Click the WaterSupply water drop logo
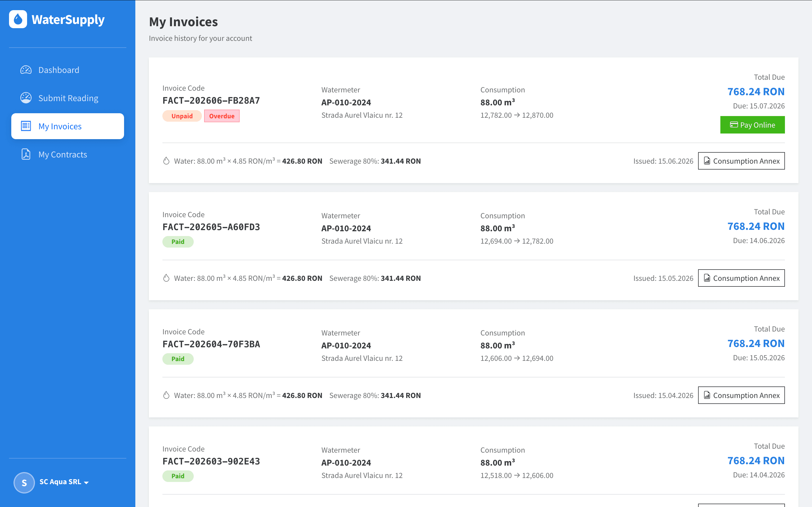This screenshot has height=507, width=812. [18, 19]
